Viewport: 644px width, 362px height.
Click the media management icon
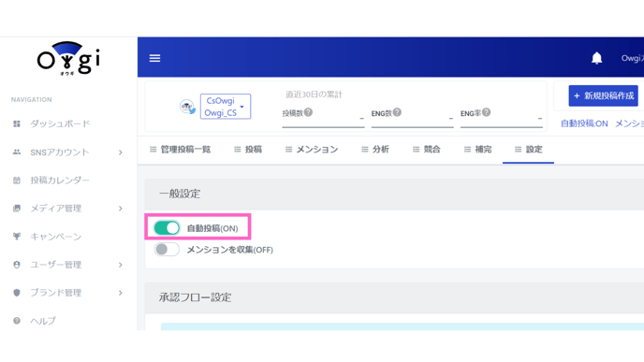tap(17, 209)
